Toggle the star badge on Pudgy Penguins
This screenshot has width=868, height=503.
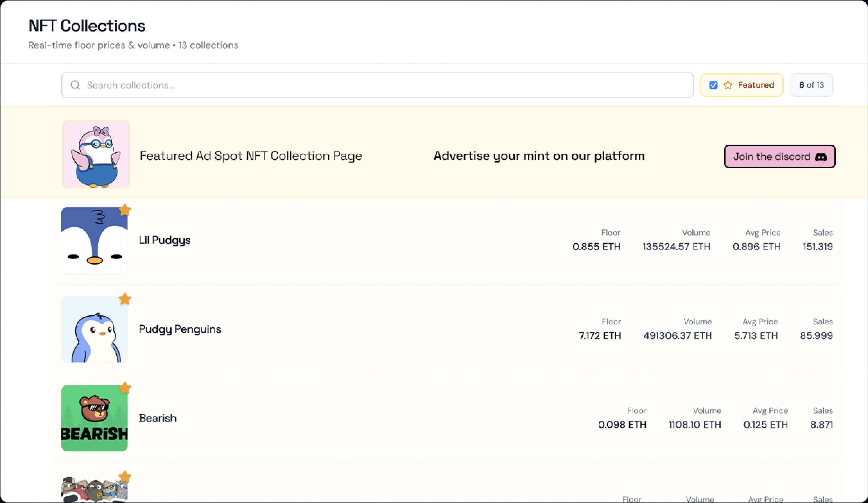click(x=125, y=299)
